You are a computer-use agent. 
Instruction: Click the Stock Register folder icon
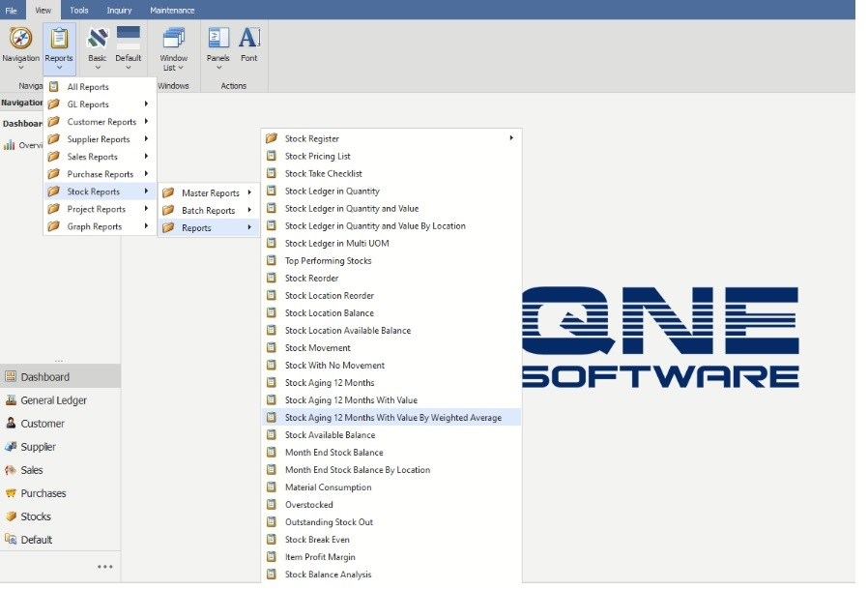pos(272,138)
